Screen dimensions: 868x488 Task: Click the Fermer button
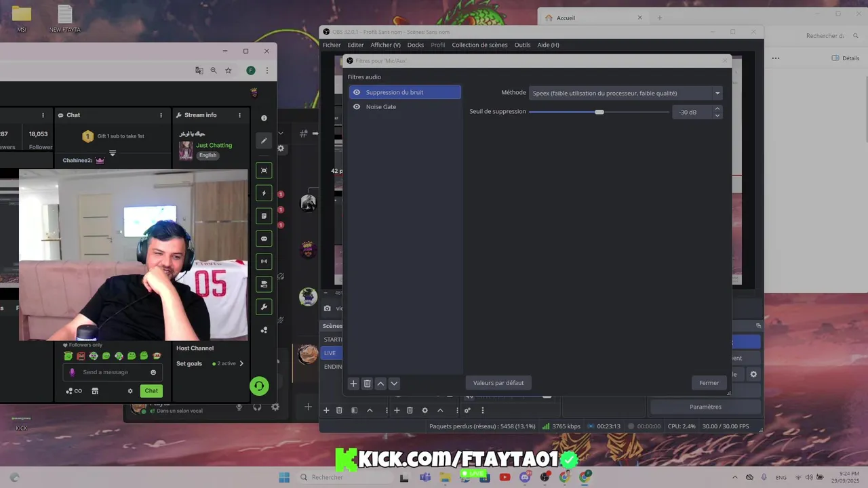click(x=709, y=383)
